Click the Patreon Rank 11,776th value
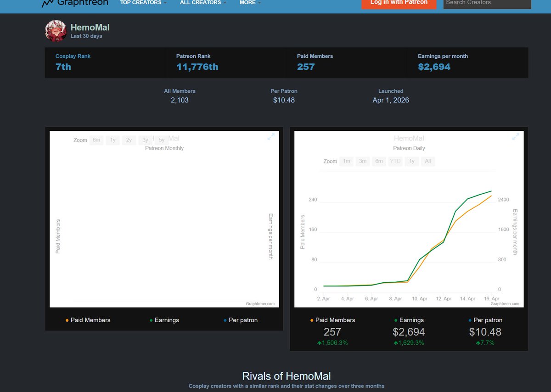 (197, 67)
